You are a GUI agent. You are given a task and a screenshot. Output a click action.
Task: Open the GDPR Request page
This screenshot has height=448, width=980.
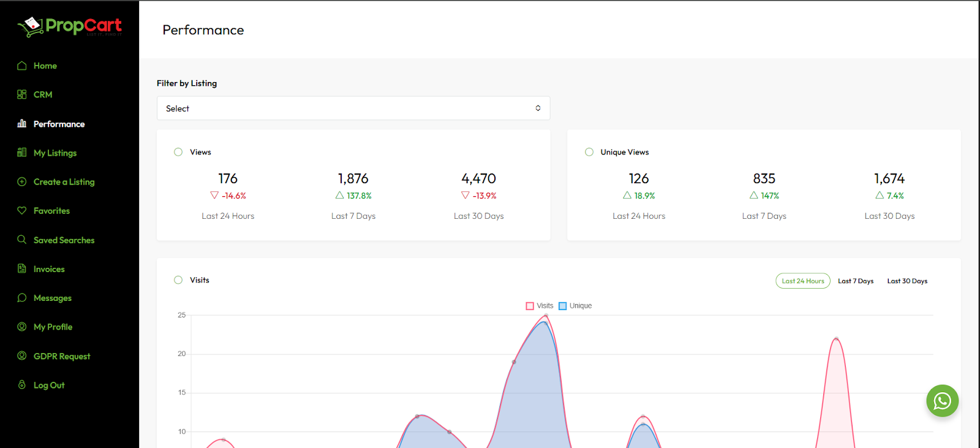(x=62, y=356)
